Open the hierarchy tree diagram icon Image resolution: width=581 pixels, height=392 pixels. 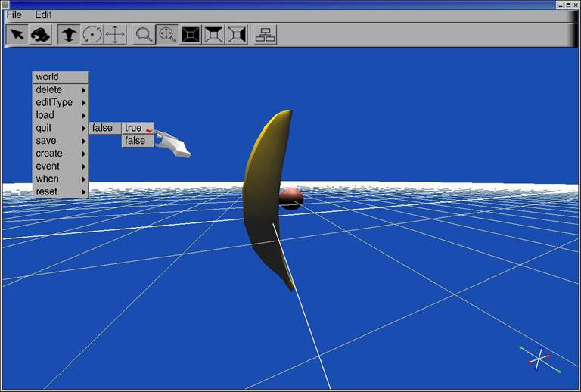coord(266,35)
